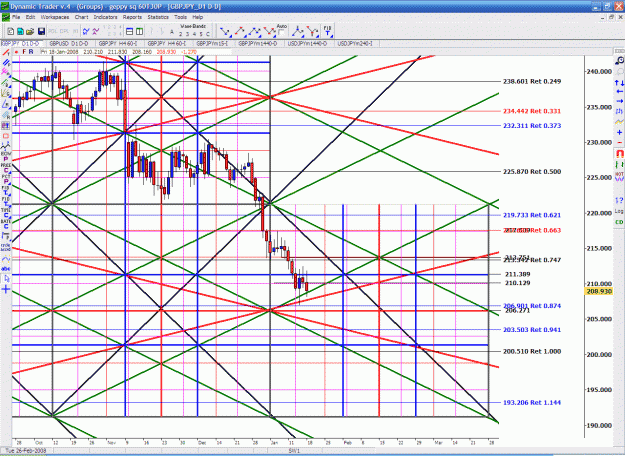625x456 pixels.
Task: Open the File menu
Action: coord(16,17)
